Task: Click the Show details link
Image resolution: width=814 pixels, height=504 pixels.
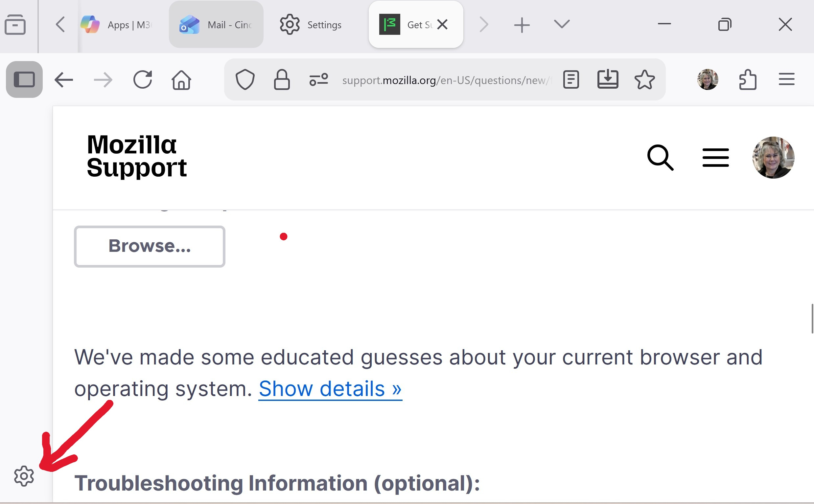Action: click(x=330, y=389)
